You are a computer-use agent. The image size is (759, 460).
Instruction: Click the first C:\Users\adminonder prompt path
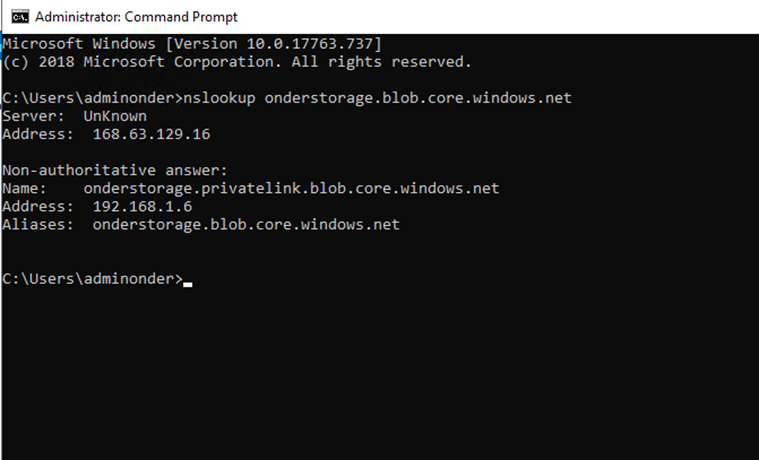click(x=92, y=98)
